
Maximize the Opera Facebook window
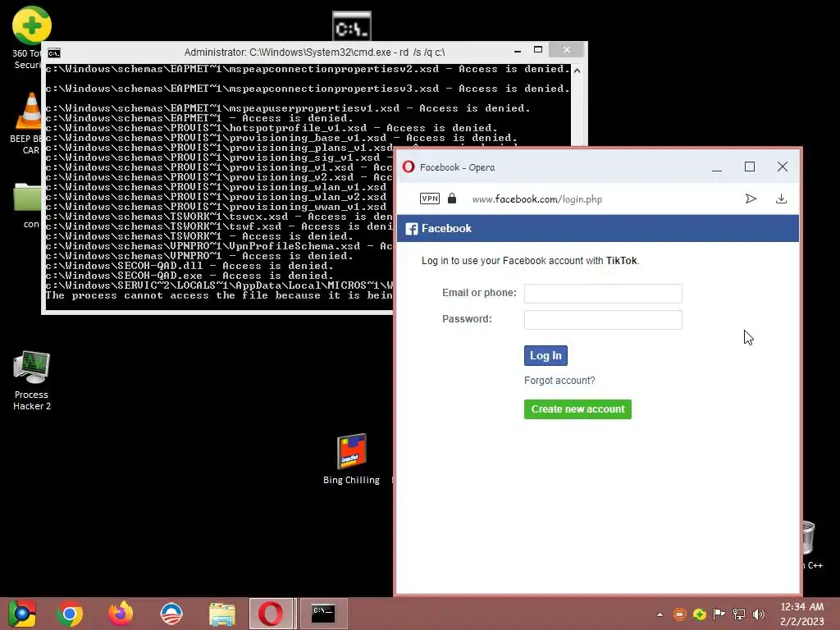click(x=750, y=167)
